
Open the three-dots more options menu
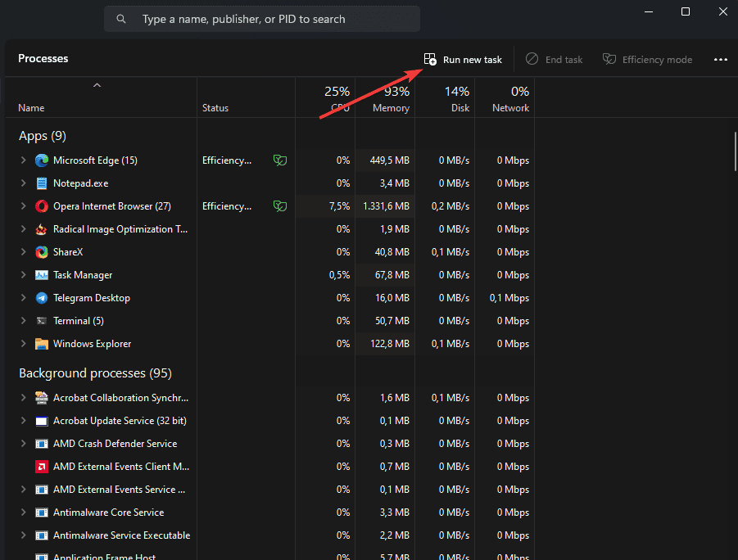pos(721,59)
